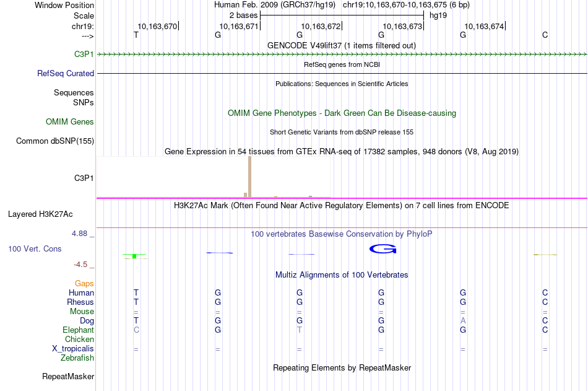
Task: Click the 'Window Position' label
Action: 64,5
